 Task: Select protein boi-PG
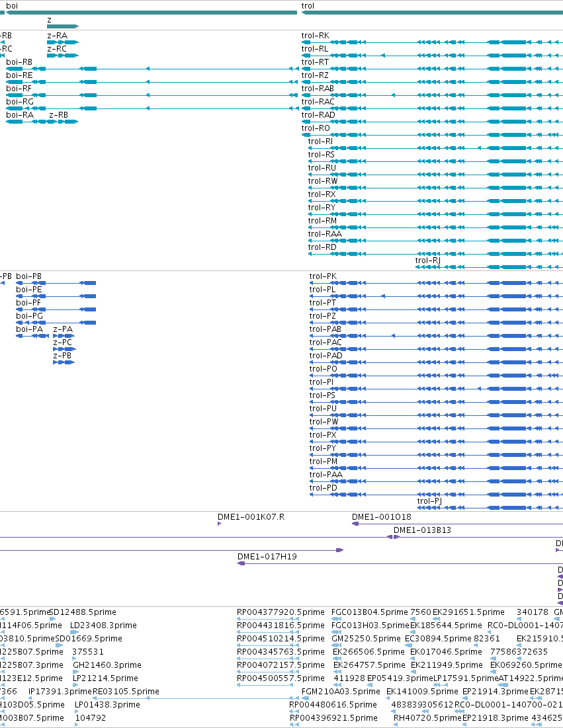(56, 323)
